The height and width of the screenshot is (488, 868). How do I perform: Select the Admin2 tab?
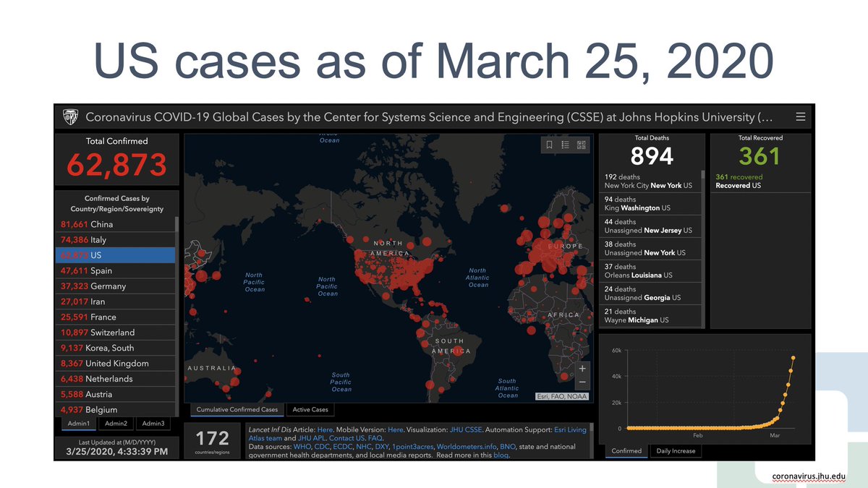(x=116, y=424)
